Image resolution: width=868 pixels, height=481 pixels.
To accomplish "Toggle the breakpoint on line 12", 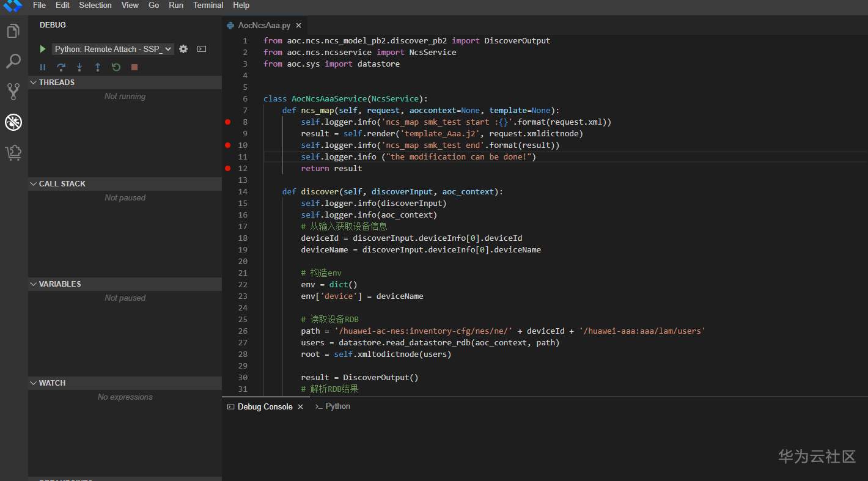I will [x=228, y=169].
